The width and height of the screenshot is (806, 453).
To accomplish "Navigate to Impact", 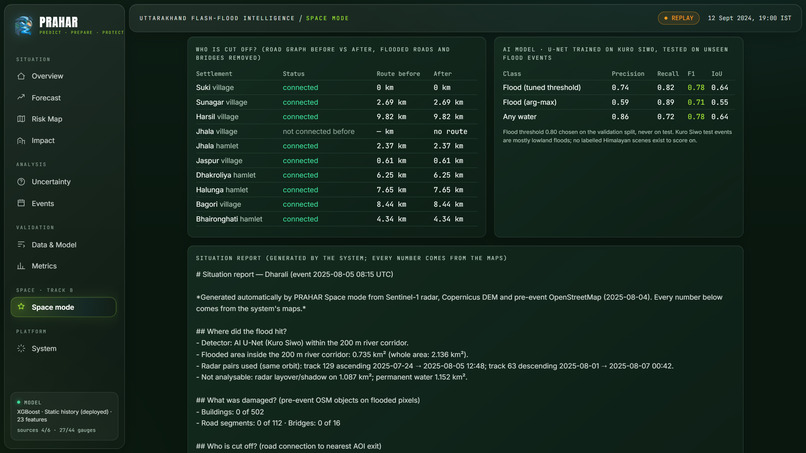I will click(x=63, y=140).
